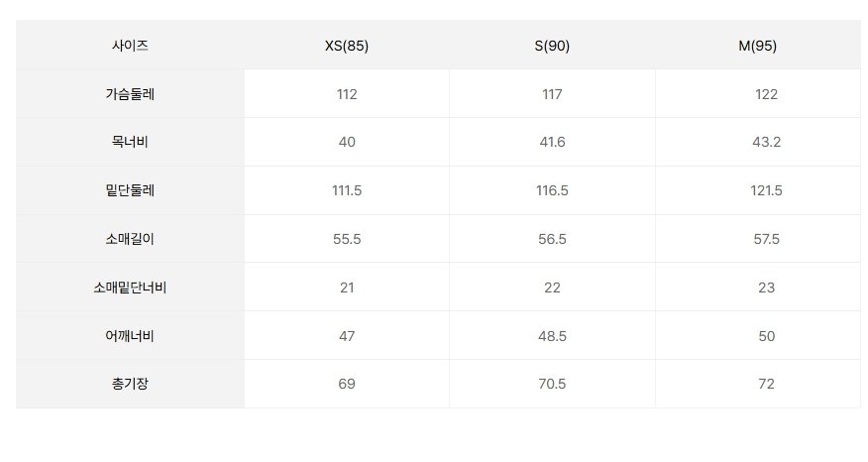Click the 소매밑단너비 row label

point(130,288)
